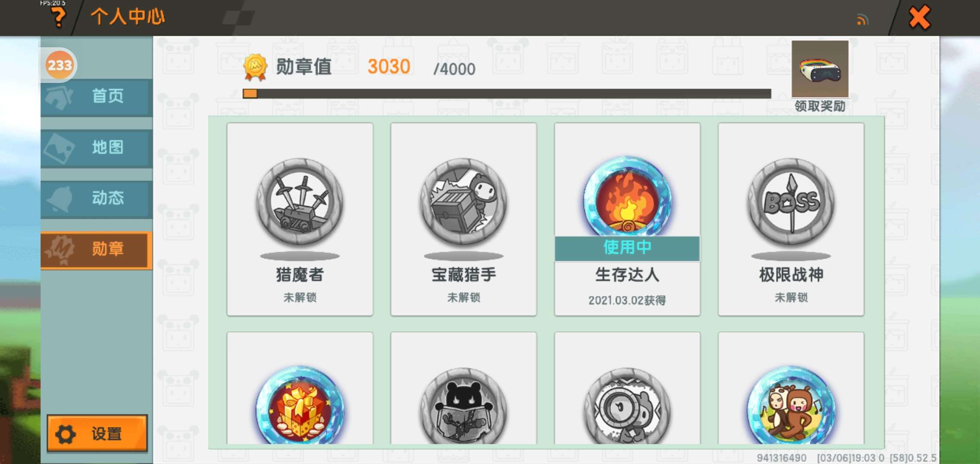980x464 pixels.
Task: Click the medal value progress bar
Action: tap(507, 94)
